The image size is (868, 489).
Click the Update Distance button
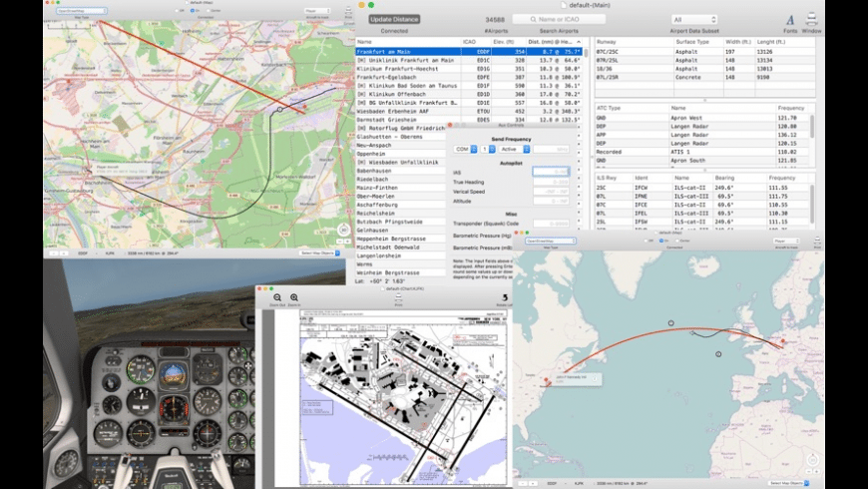point(394,19)
